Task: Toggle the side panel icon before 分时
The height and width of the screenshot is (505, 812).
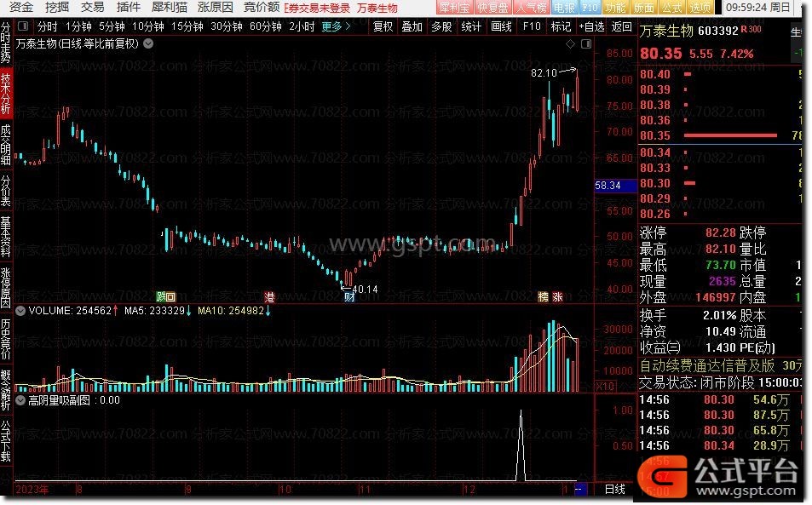Action: click(x=23, y=26)
